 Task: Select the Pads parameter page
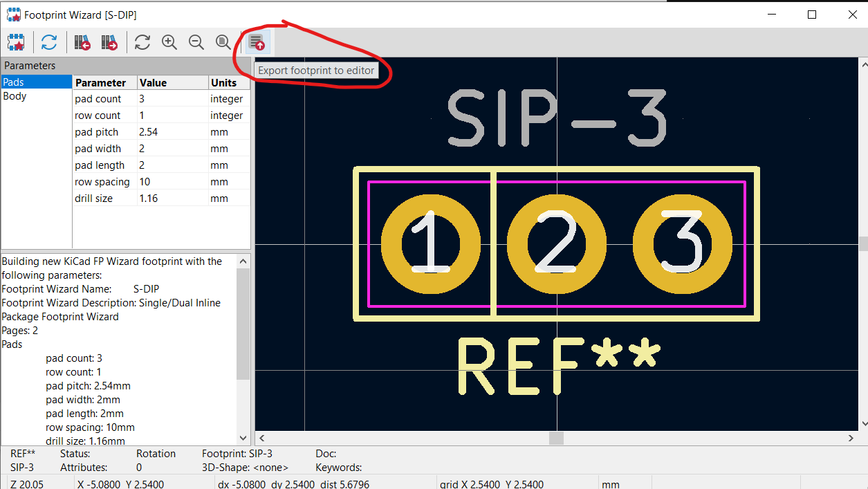click(x=36, y=82)
